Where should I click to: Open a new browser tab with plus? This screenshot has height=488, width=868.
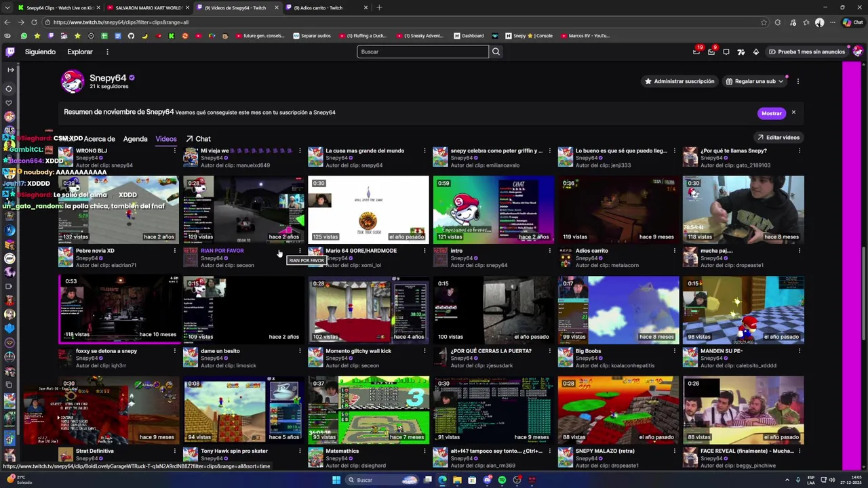coord(379,7)
